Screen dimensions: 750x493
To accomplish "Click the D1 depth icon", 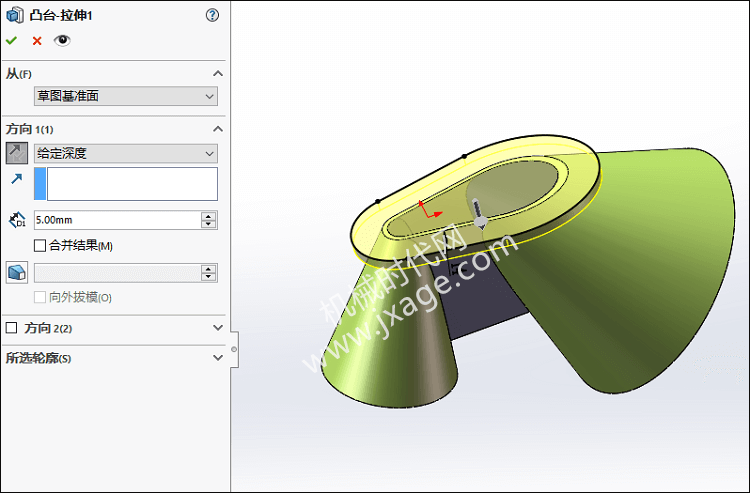I will click(x=17, y=220).
